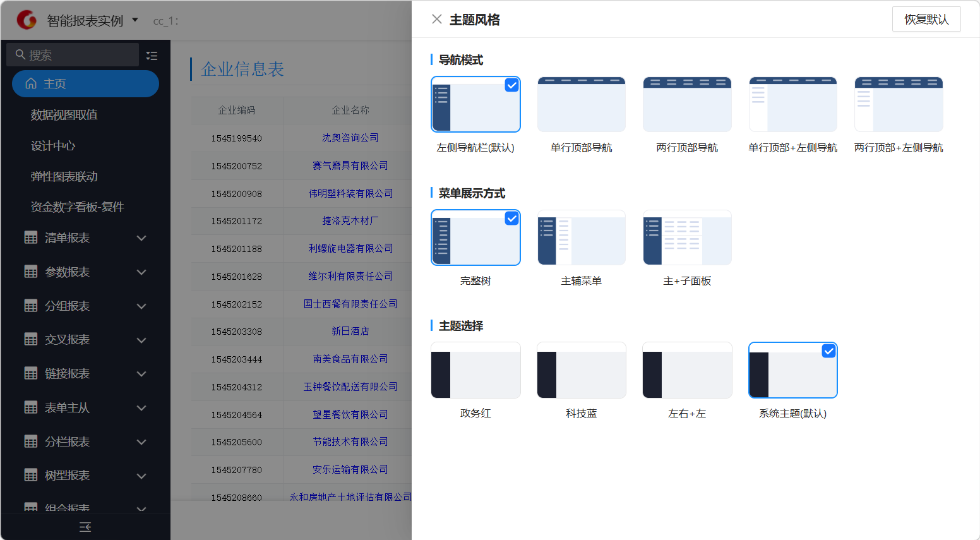This screenshot has width=980, height=540.
Task: Click the table icon next to 清单报表
Action: click(31, 238)
